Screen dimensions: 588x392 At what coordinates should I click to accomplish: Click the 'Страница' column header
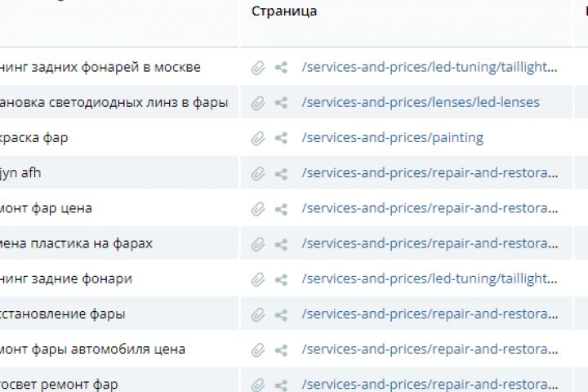pyautogui.click(x=284, y=11)
